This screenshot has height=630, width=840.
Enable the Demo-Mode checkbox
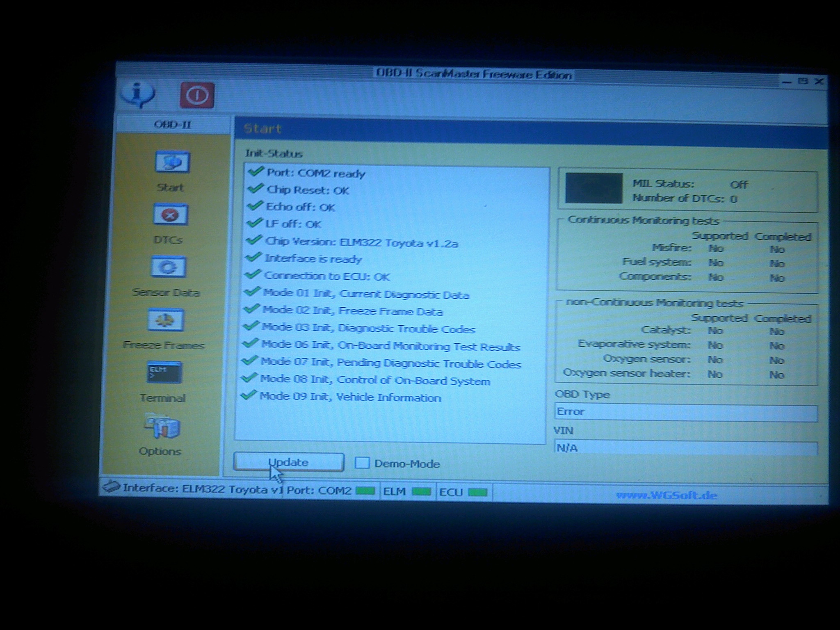point(362,463)
